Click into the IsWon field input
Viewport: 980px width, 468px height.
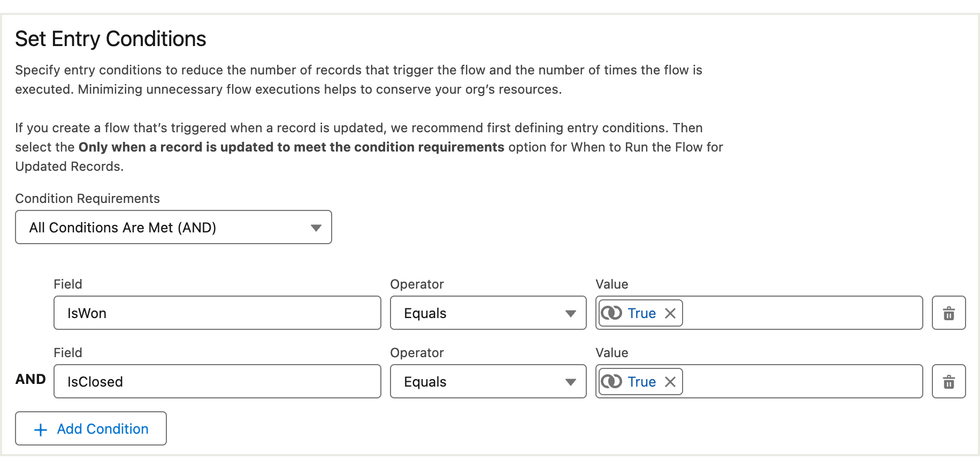click(x=217, y=313)
